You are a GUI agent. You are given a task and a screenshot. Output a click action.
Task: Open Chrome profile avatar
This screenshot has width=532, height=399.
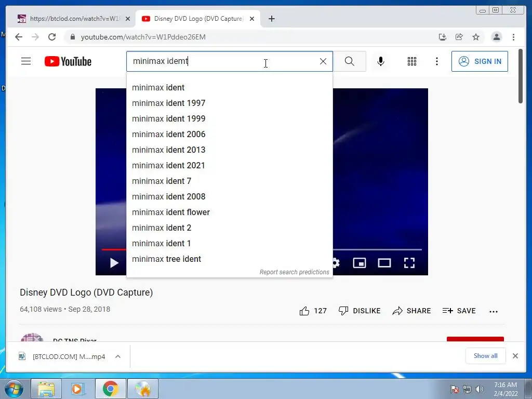pyautogui.click(x=496, y=37)
